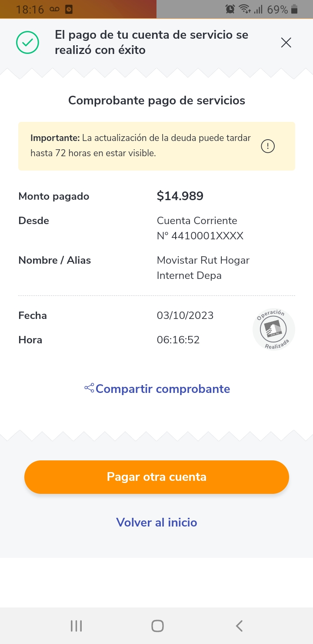
Task: Open the Compartir comprobante link
Action: point(163,389)
